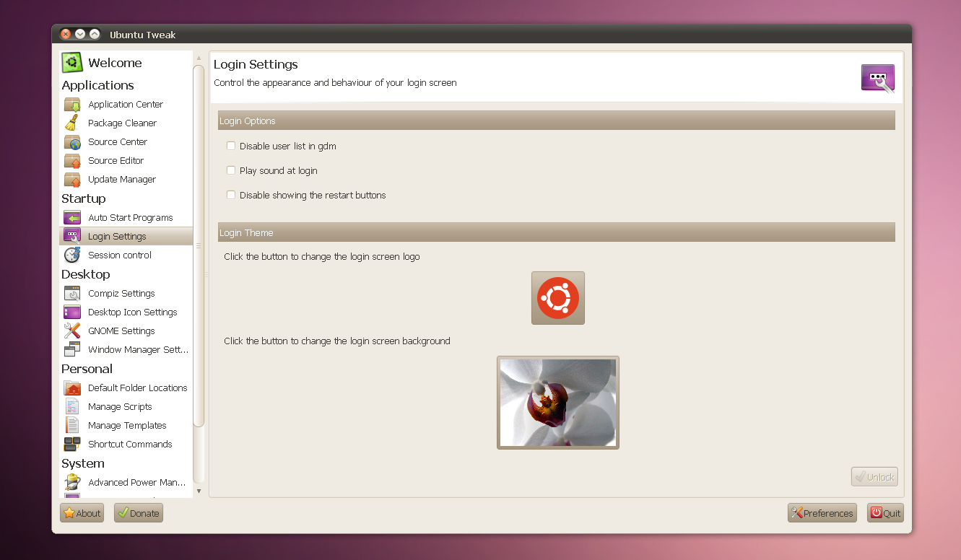The width and height of the screenshot is (961, 560).
Task: Quit Ubuntu Tweak
Action: coord(885,513)
